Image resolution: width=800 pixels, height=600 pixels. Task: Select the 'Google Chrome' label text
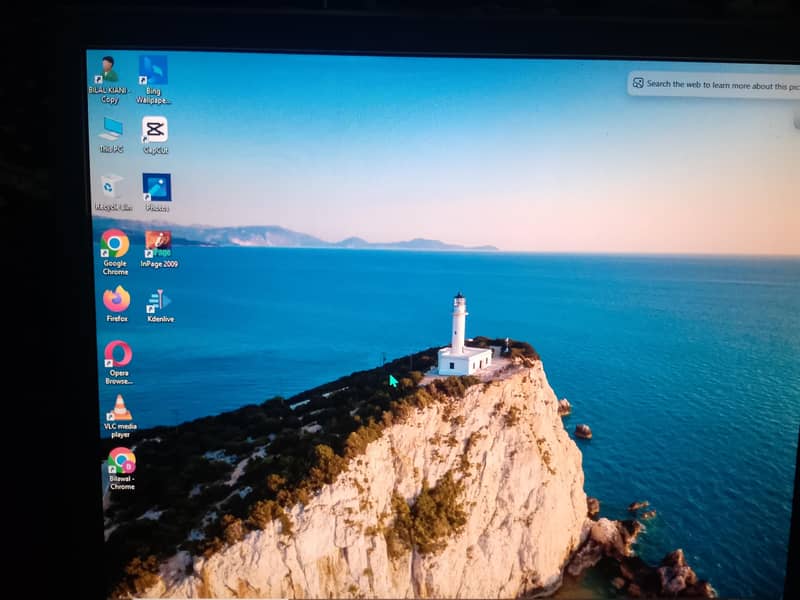(113, 266)
